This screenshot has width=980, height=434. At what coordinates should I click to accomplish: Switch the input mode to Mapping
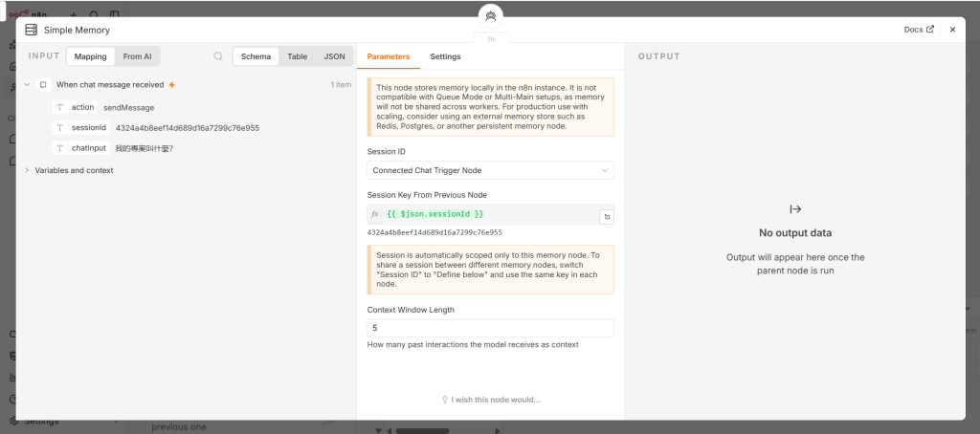pyautogui.click(x=91, y=56)
